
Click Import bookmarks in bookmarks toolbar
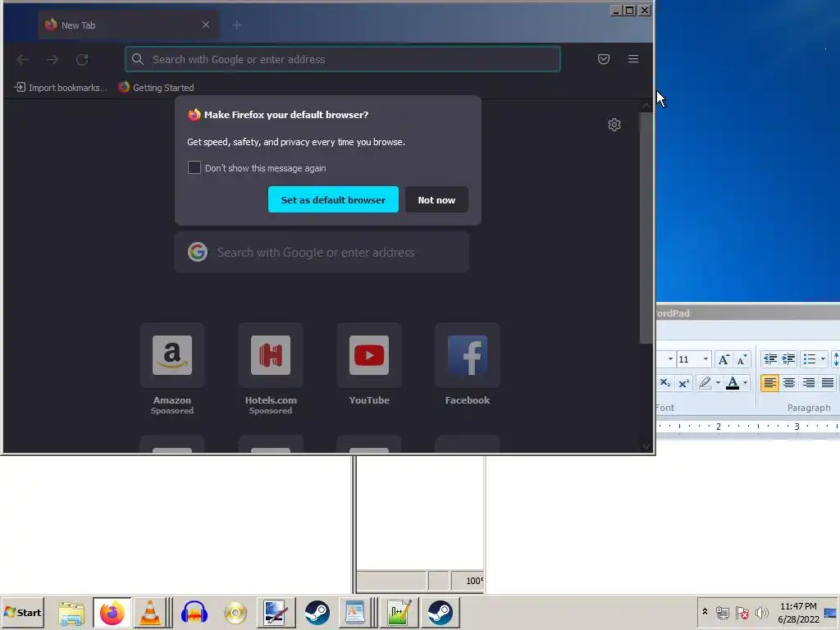click(61, 87)
